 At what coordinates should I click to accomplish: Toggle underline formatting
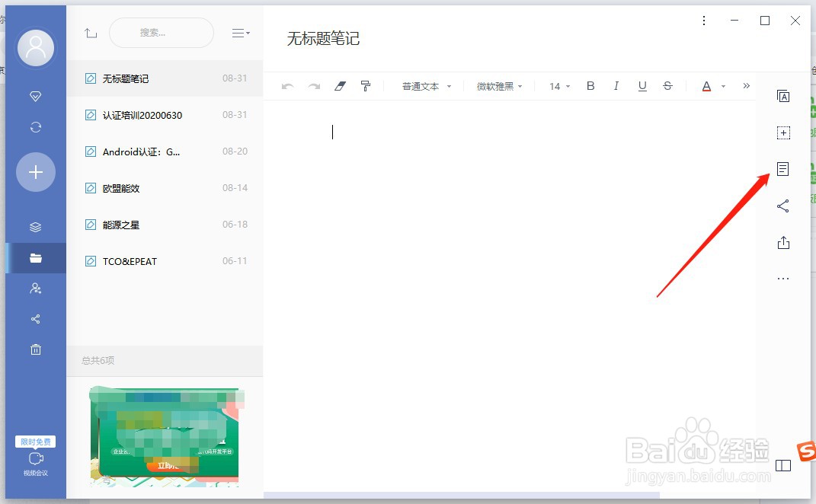pos(642,86)
